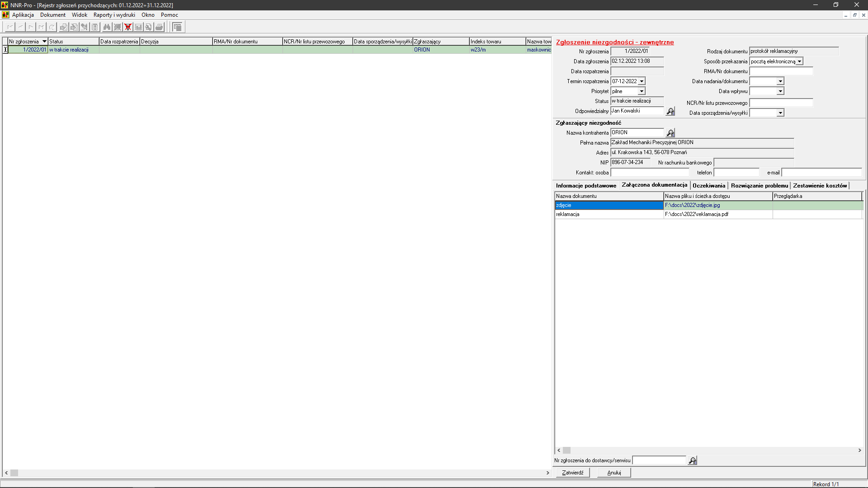Open lookup icon next to Odpowiedzialny field
The width and height of the screenshot is (868, 488).
coord(670,111)
